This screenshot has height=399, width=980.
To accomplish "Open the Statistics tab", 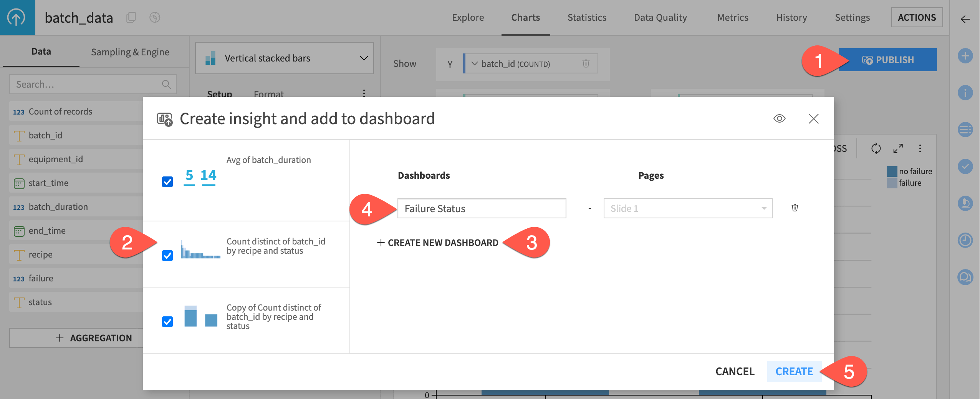I will click(587, 17).
